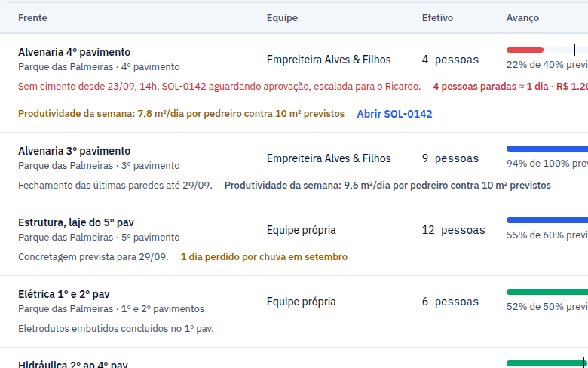Click the 9 pessoas headcount
Viewport: 588px width, 368px height.
pyautogui.click(x=450, y=158)
